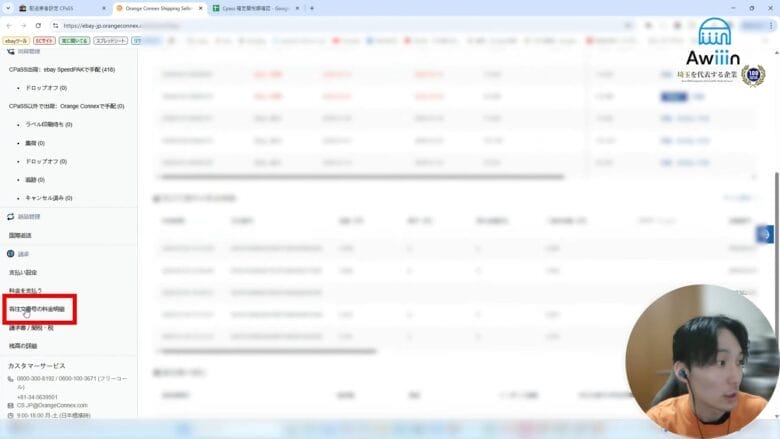Open 発注文番号の料金明細 in sidebar

pyautogui.click(x=36, y=309)
